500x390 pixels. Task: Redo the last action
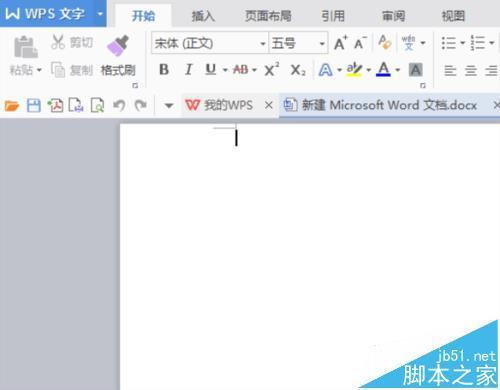click(141, 105)
